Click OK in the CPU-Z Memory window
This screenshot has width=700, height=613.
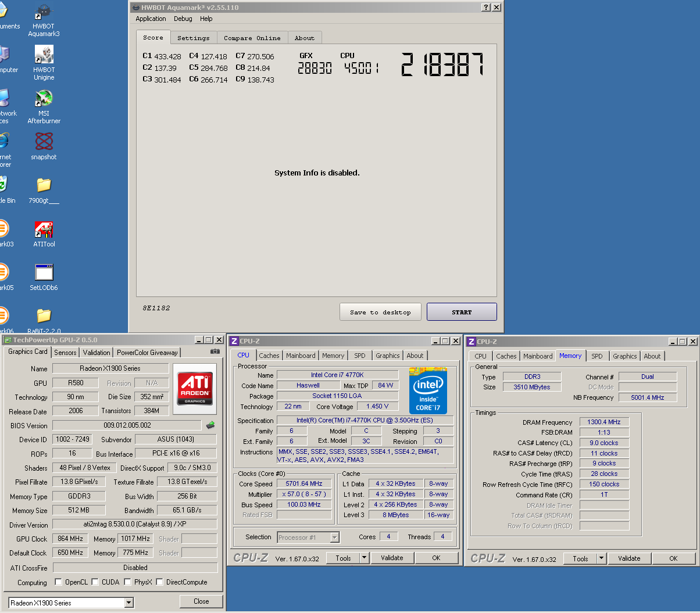click(673, 558)
